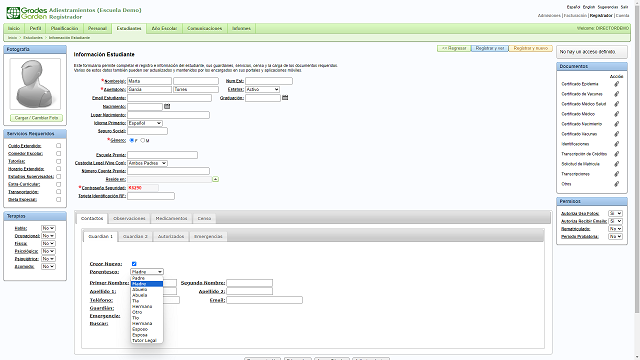Open Autoriza Recibir Emails dropdown

click(x=615, y=221)
